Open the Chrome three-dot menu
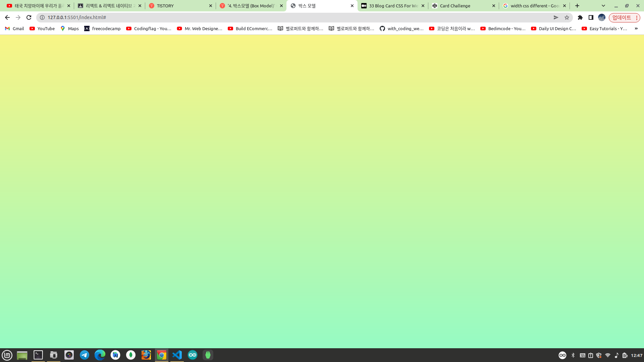The height and width of the screenshot is (362, 644). 637,17
